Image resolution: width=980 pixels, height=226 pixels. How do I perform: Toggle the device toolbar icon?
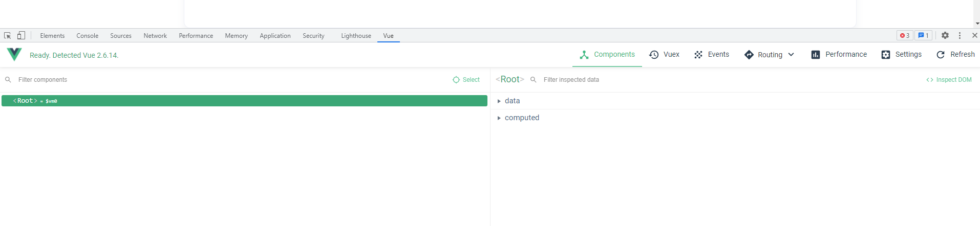tap(21, 35)
